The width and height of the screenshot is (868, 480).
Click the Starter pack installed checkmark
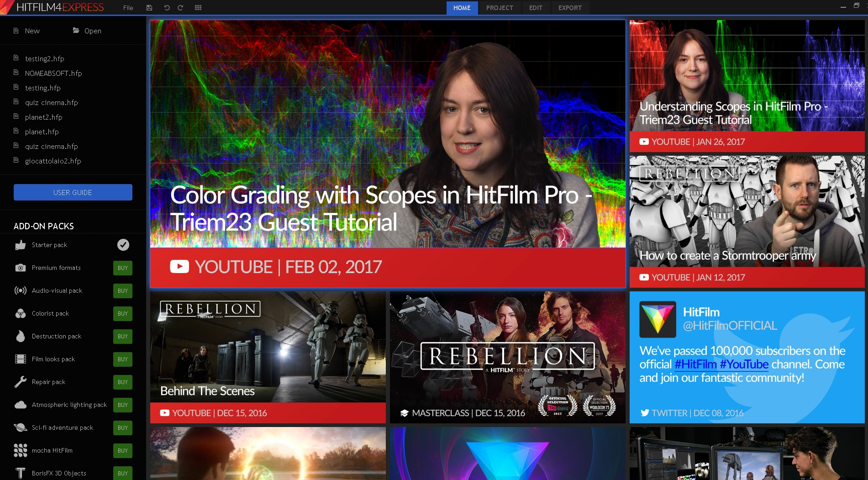point(123,245)
